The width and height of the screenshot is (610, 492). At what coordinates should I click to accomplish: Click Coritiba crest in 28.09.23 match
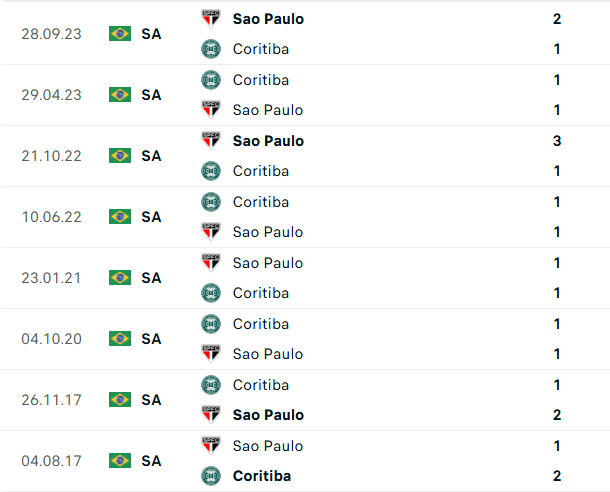210,49
